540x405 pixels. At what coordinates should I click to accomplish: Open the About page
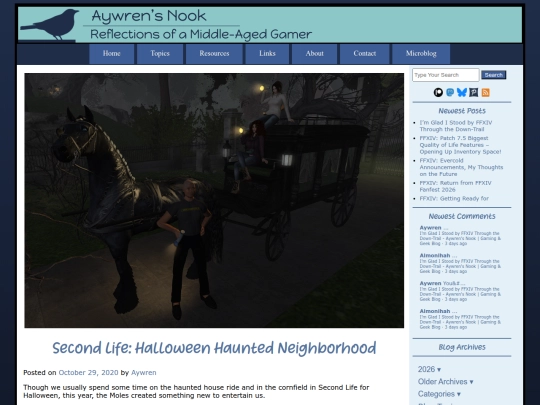pos(314,54)
